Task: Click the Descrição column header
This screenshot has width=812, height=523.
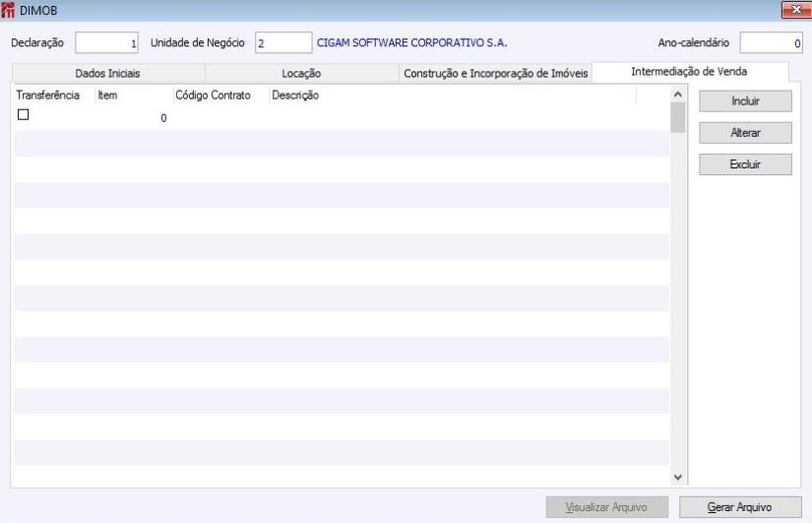Action: pos(453,96)
